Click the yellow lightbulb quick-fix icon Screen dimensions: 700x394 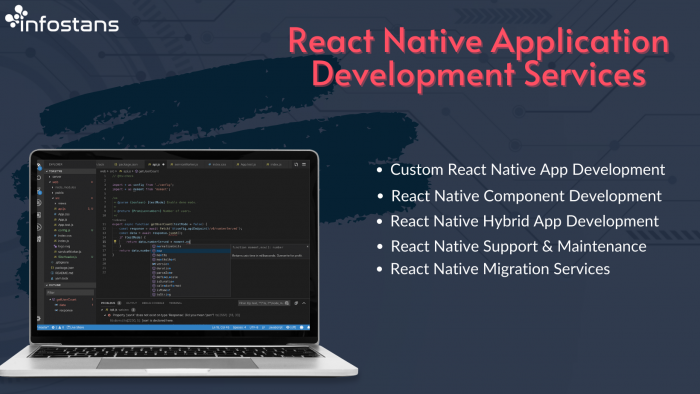click(115, 242)
